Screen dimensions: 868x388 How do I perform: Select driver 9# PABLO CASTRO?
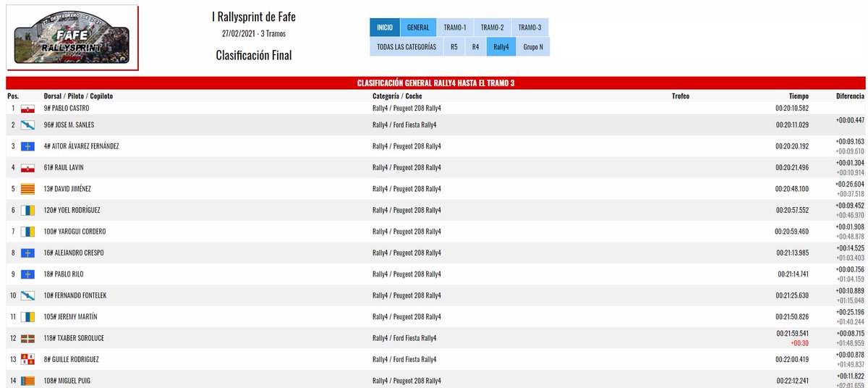[x=67, y=109]
